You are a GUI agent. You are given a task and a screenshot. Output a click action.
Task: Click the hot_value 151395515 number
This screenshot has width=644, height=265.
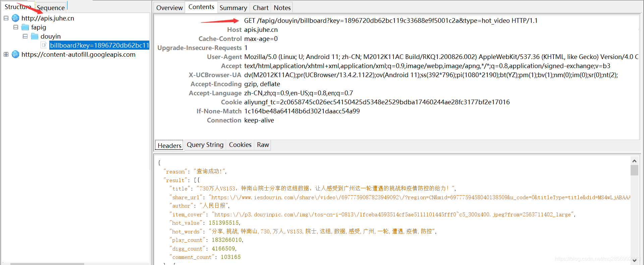click(x=224, y=223)
